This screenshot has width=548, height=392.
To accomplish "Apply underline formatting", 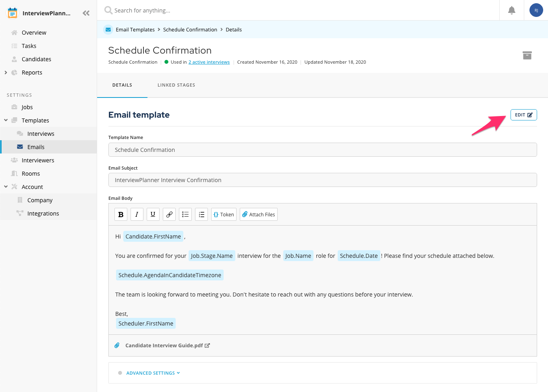I will [153, 214].
